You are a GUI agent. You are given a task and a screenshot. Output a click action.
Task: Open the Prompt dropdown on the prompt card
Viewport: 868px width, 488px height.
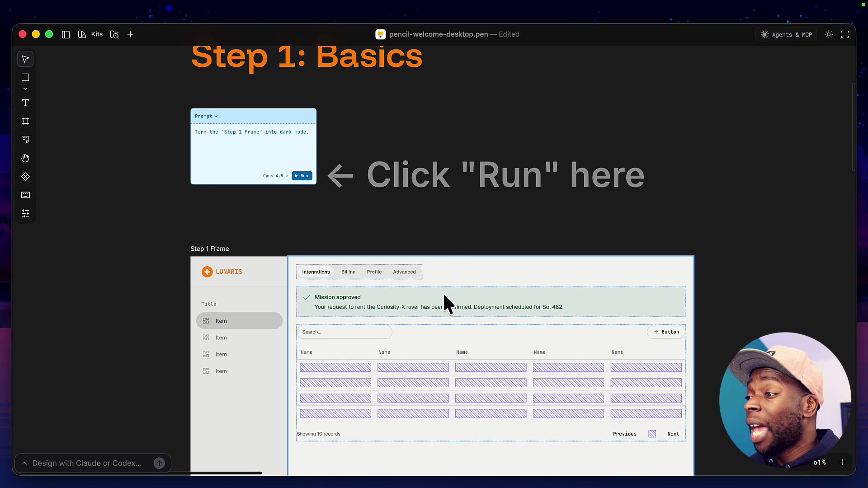pos(206,116)
